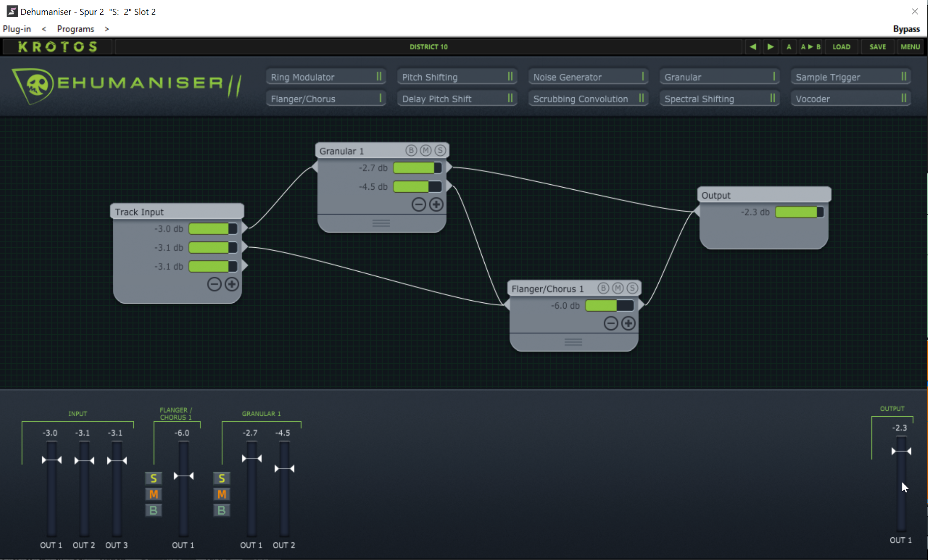
Task: Click the Krotos logo
Action: tap(58, 47)
